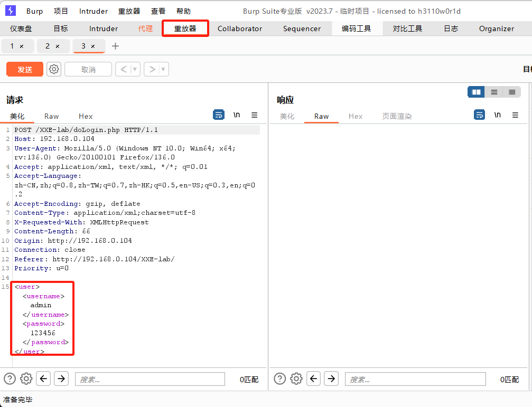
Task: Open request search settings gear
Action: (26, 378)
